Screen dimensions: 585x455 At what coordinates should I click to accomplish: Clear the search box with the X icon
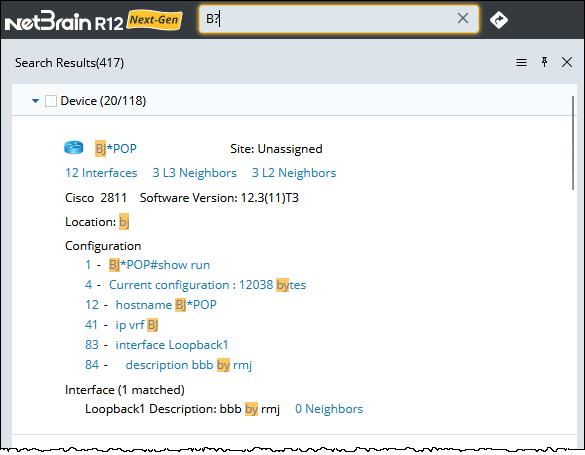463,18
